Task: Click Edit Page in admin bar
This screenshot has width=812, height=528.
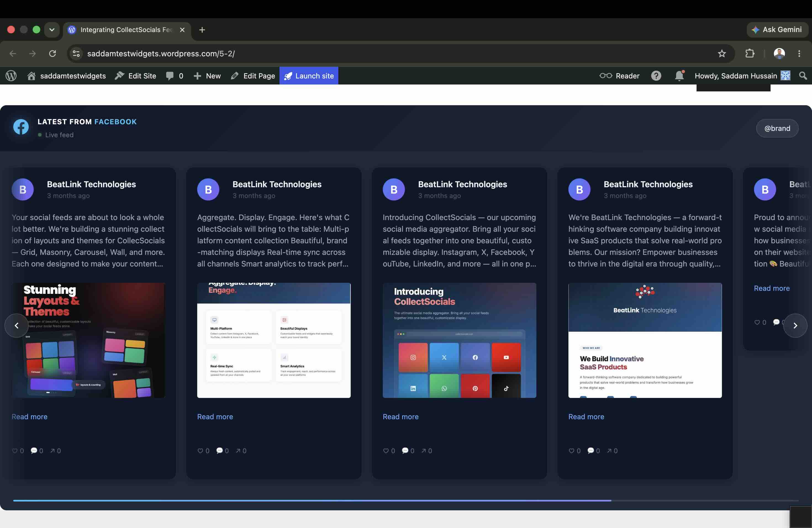Action: pyautogui.click(x=253, y=76)
